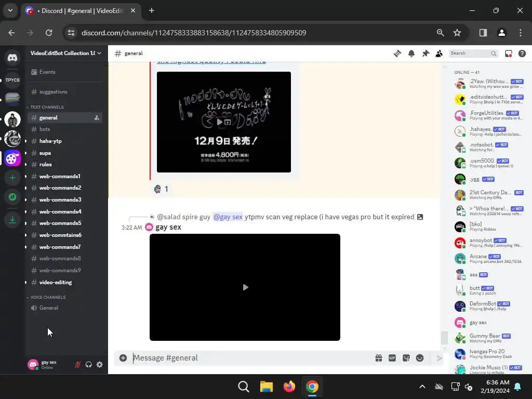Viewport: 532px width, 399px height.
Task: Open the Inbox icon
Action: point(508,54)
